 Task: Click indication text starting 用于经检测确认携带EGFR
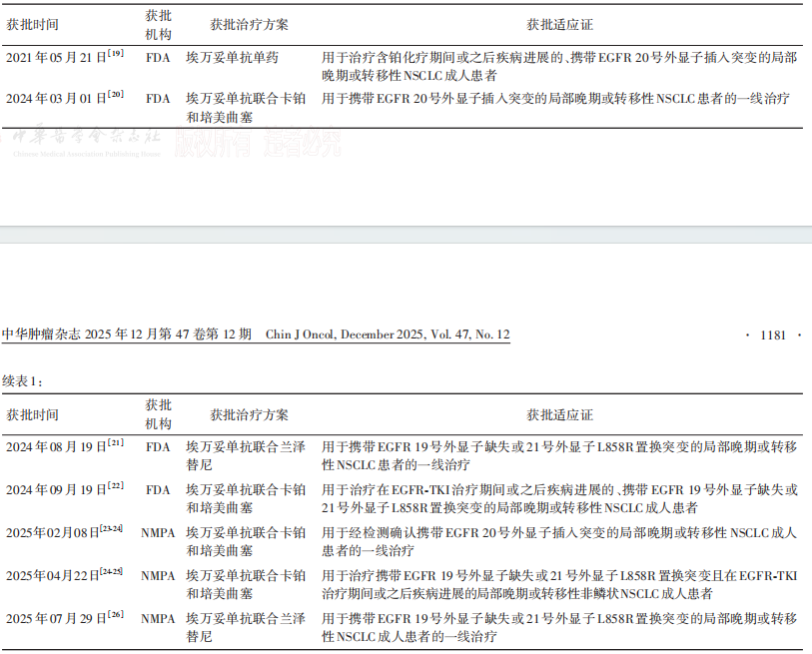[559, 541]
